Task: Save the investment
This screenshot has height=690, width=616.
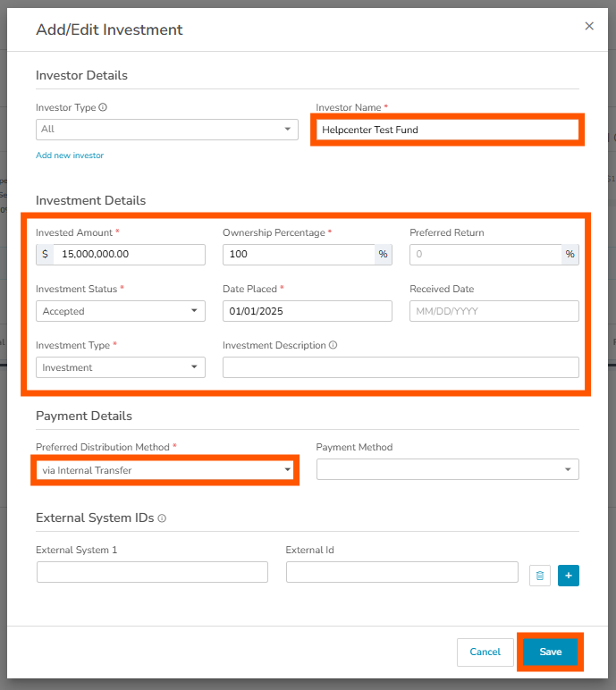Action: coord(550,652)
